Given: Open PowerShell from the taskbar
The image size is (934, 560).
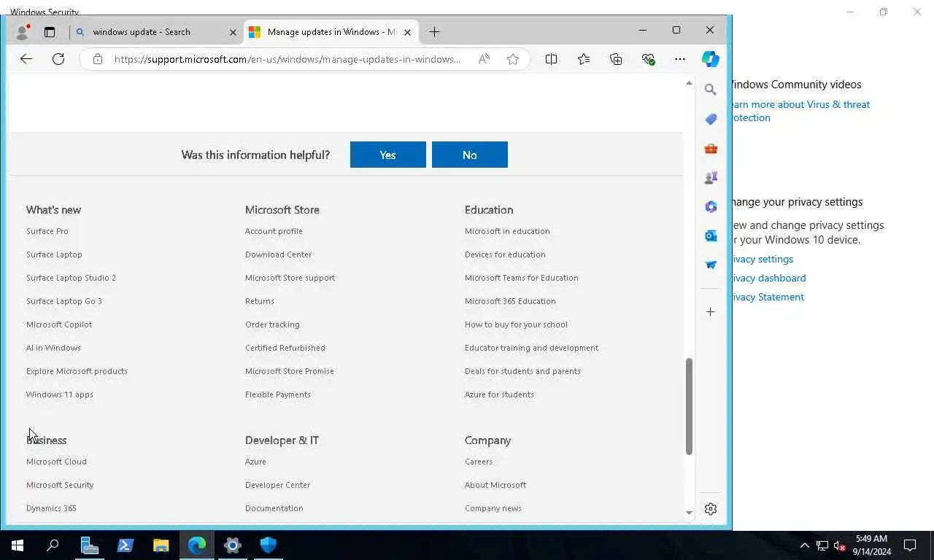Looking at the screenshot, I should point(126,545).
